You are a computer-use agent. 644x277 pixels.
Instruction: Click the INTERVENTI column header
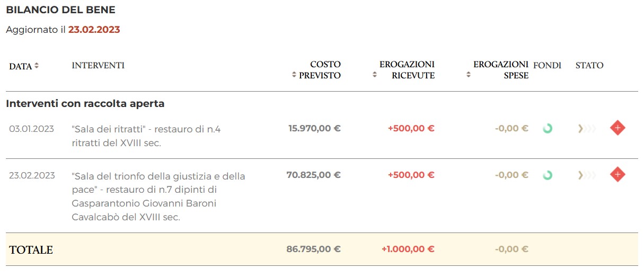[98, 66]
